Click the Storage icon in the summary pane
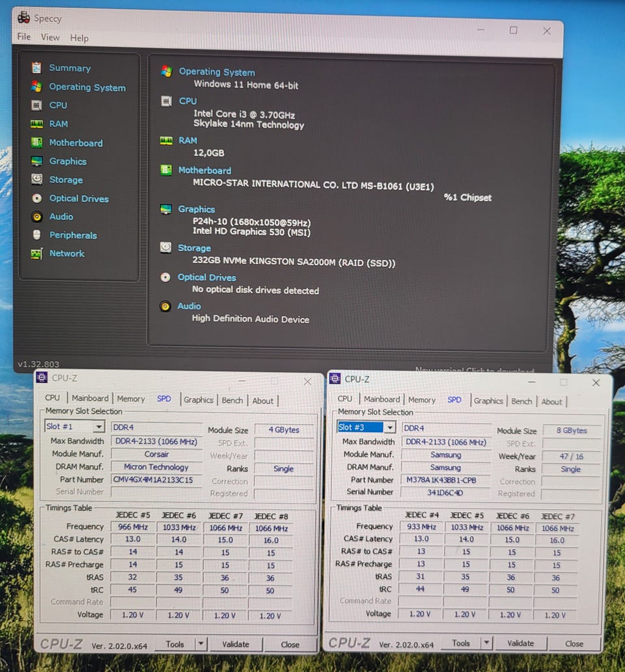Screen dimensions: 625x672 coord(165,247)
